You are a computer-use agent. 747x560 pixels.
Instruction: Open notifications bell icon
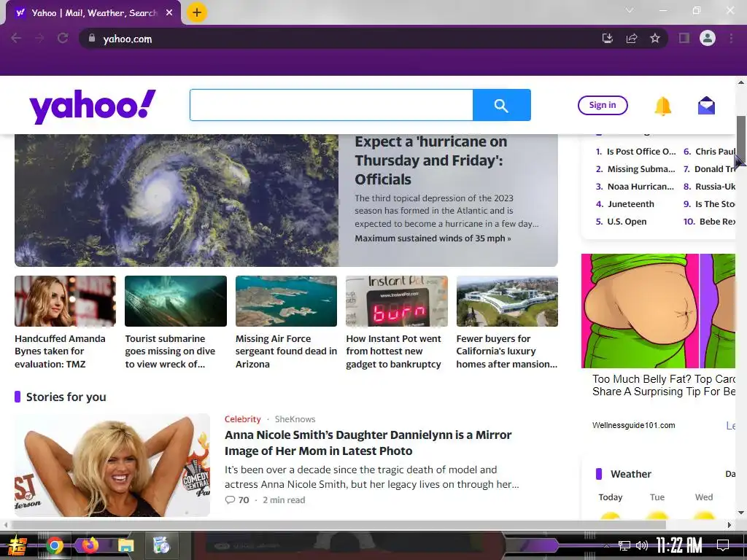point(662,106)
